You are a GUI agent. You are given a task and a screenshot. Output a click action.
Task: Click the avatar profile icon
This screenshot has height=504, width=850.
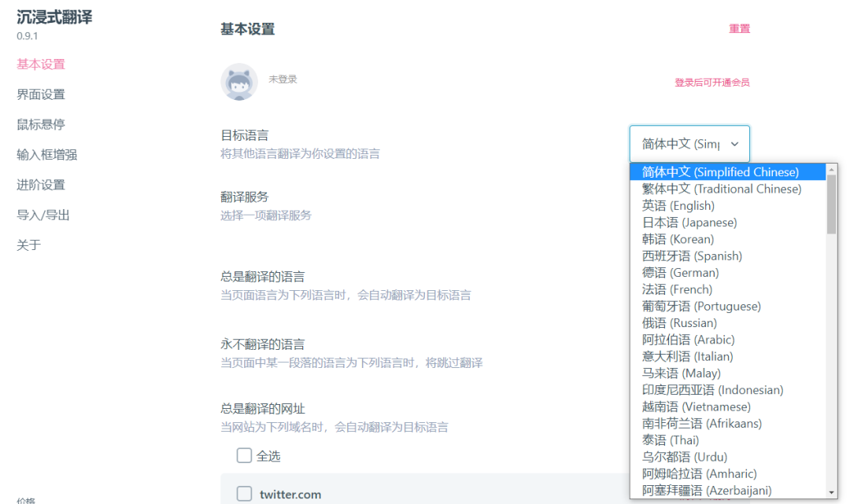click(238, 82)
